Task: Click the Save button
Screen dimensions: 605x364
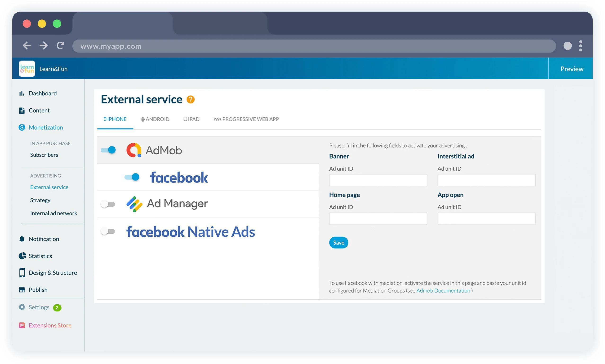Action: (338, 243)
